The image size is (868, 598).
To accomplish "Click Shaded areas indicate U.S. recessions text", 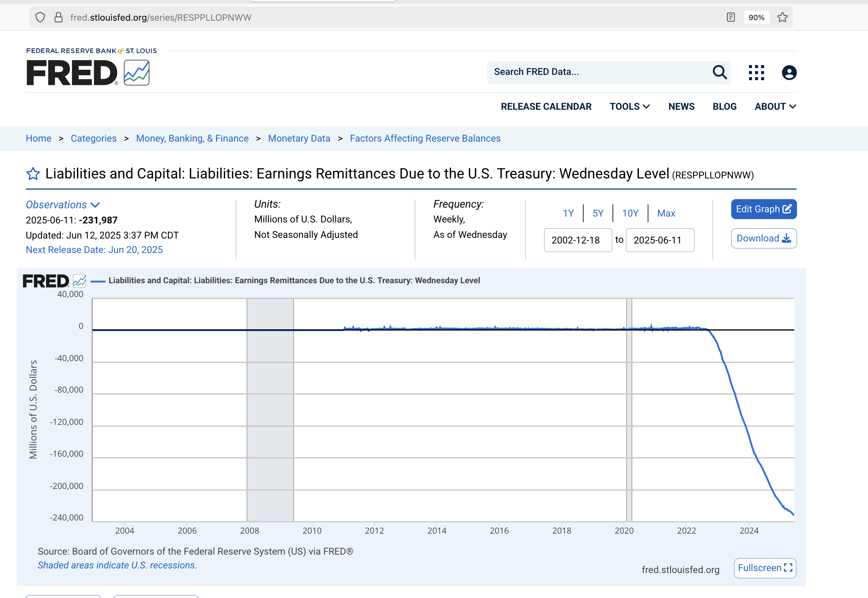I will pyautogui.click(x=117, y=565).
